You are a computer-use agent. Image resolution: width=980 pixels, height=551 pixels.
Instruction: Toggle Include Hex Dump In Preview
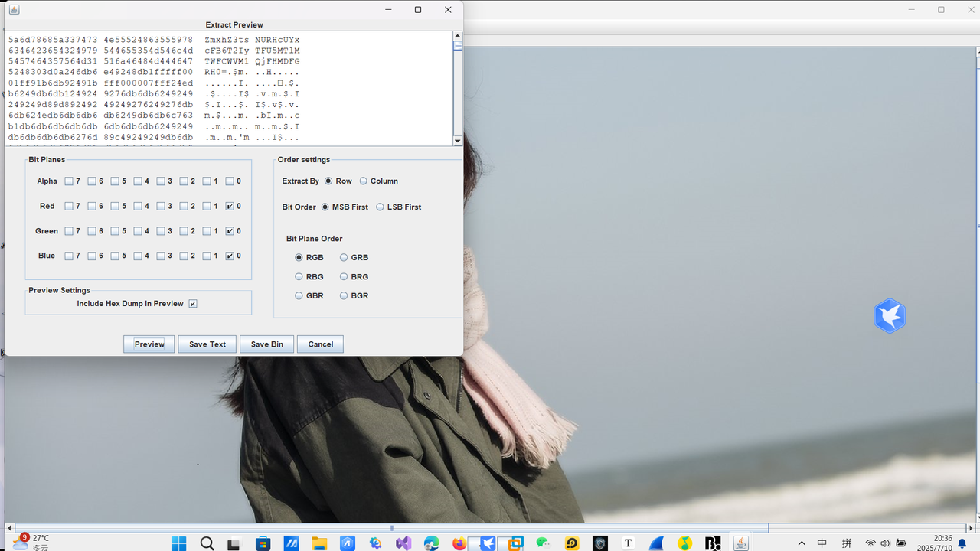(193, 303)
